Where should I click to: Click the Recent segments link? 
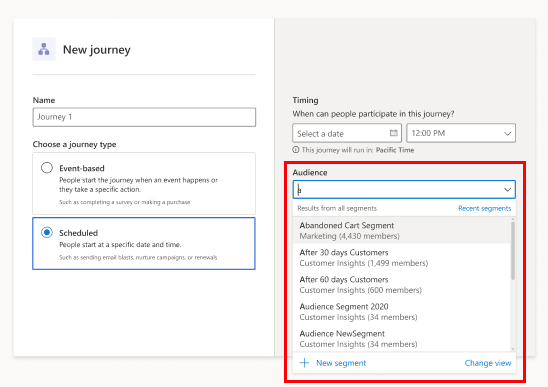click(x=484, y=208)
